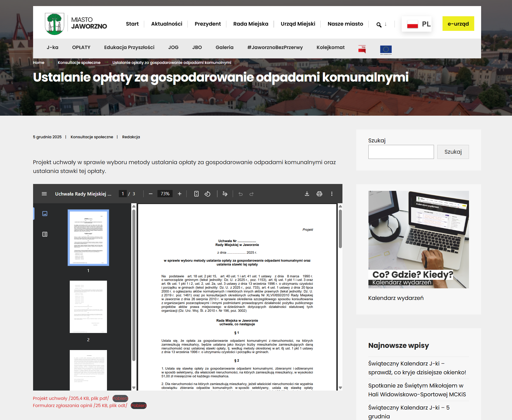512x420 pixels.
Task: Click the PDF viewer vertical scrollbar
Action: click(x=340, y=275)
